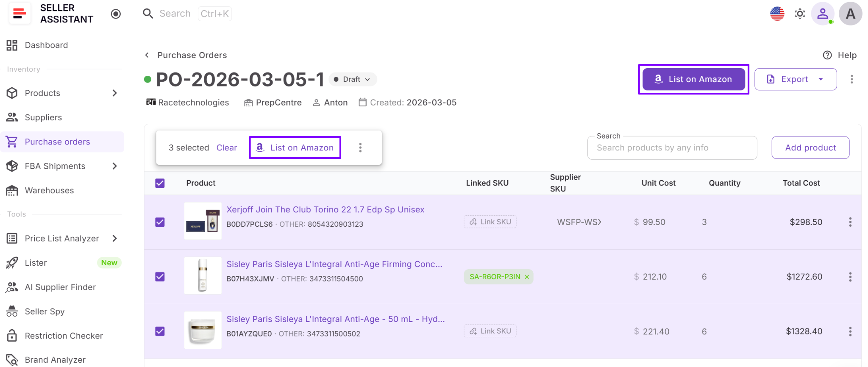Focus the Search products by any info field
The width and height of the screenshot is (868, 367).
coord(672,148)
